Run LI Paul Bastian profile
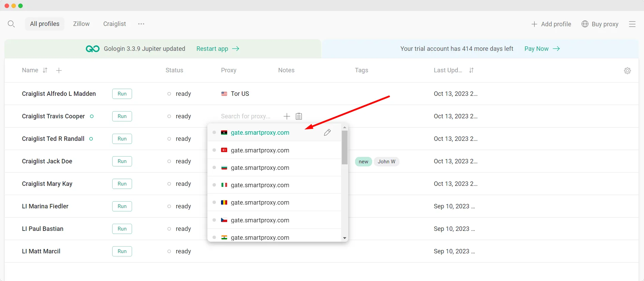The width and height of the screenshot is (644, 281). click(x=122, y=229)
